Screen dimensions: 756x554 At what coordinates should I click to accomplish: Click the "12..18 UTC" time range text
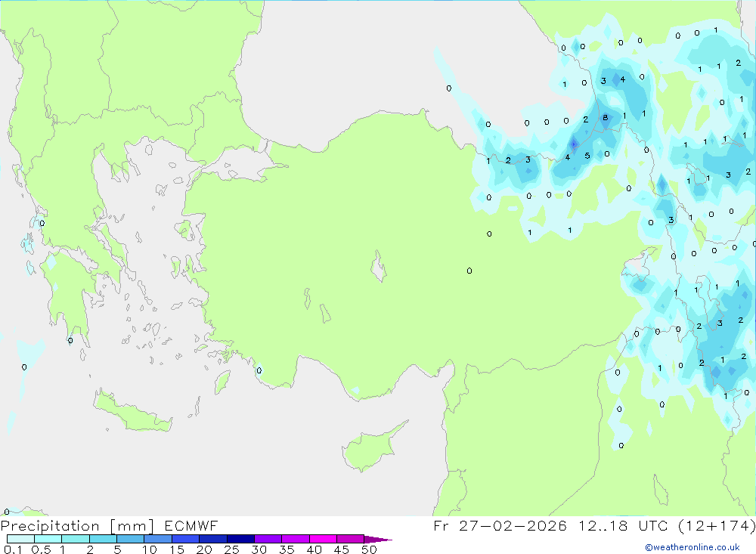click(x=624, y=525)
